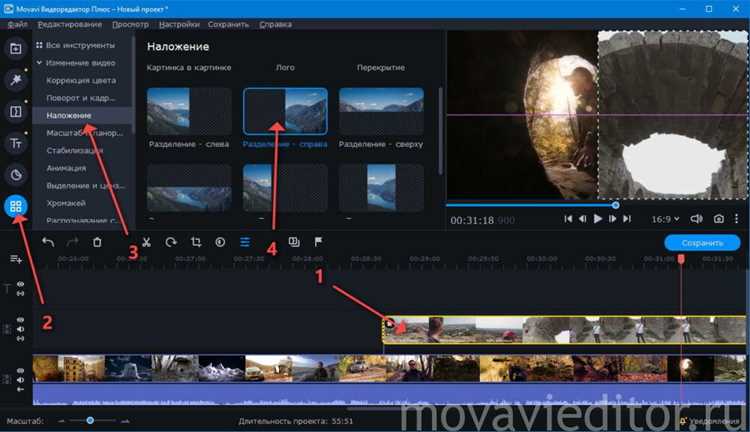Screen dimensions: 750x432
Task: Open Уведомления notifications in status bar
Action: pos(710,421)
